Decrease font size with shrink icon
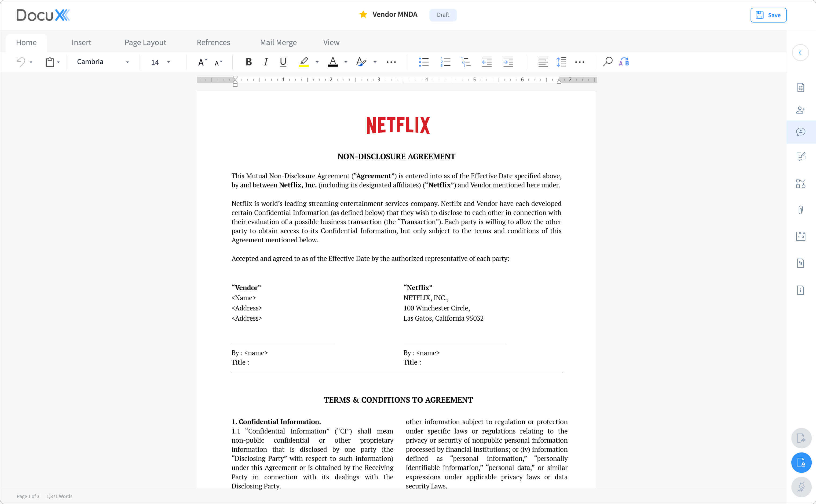Image resolution: width=816 pixels, height=504 pixels. 218,63
